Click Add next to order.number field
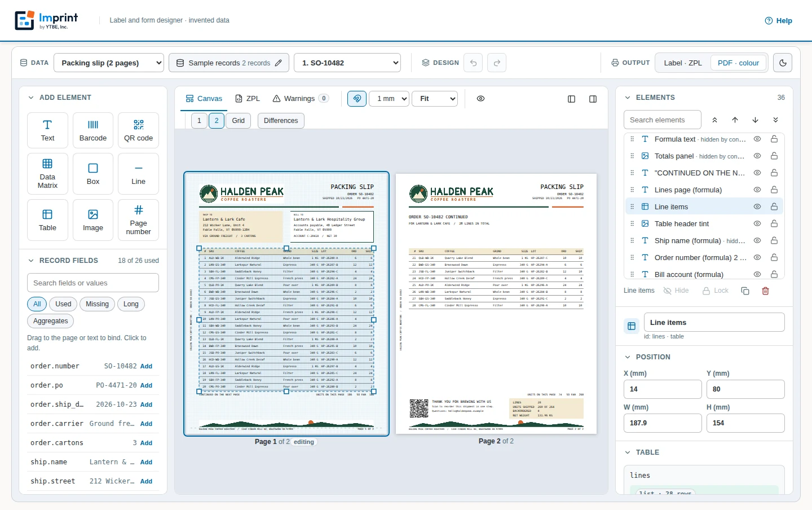812x510 pixels. coord(146,366)
